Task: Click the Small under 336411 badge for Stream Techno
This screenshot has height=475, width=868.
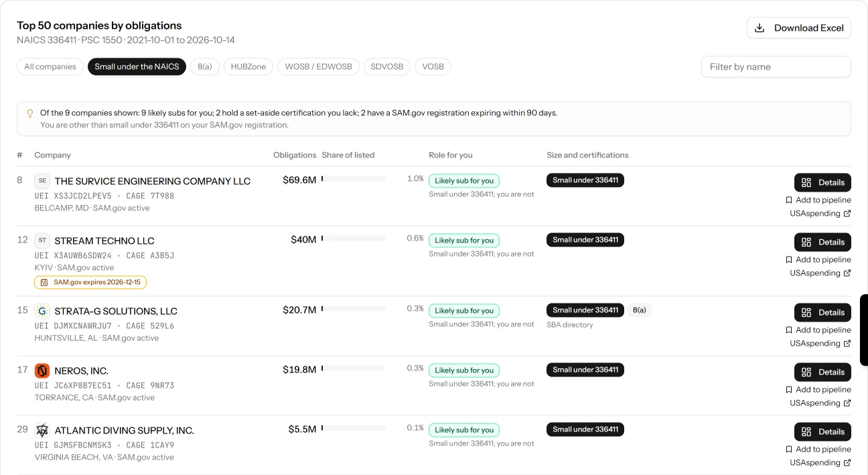Action: click(x=585, y=240)
